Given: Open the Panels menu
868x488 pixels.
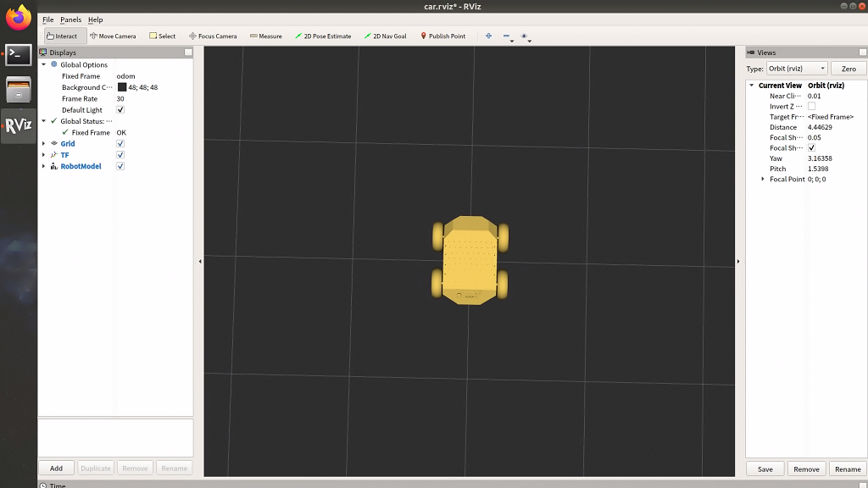Looking at the screenshot, I should click(70, 19).
